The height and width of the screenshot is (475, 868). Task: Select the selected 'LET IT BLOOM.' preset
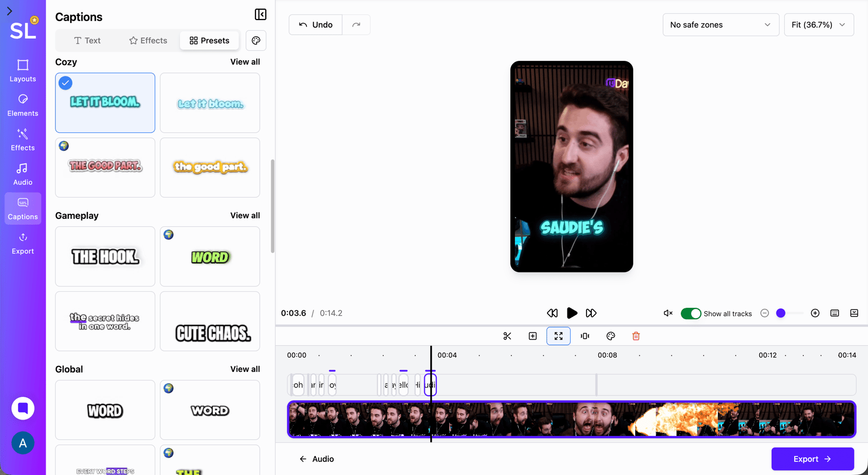coord(105,103)
